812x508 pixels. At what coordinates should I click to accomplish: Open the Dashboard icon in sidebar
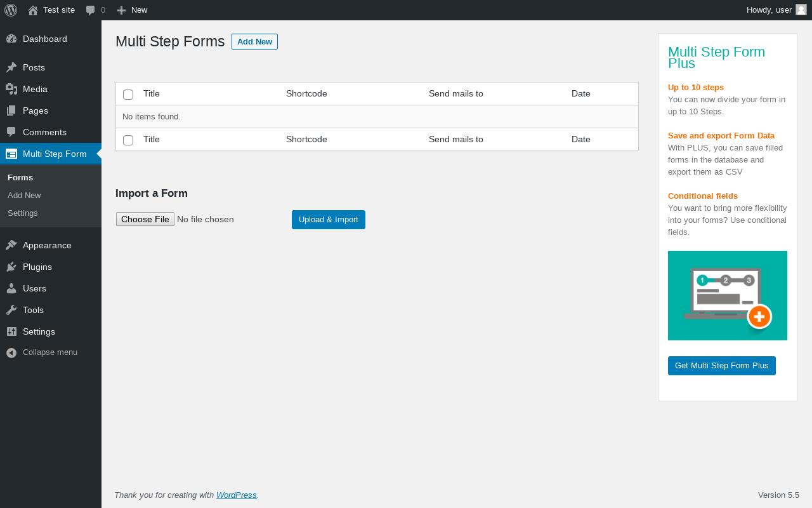11,39
